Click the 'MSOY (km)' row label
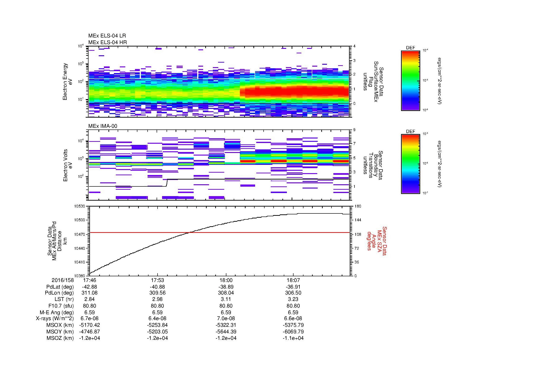 60,332
